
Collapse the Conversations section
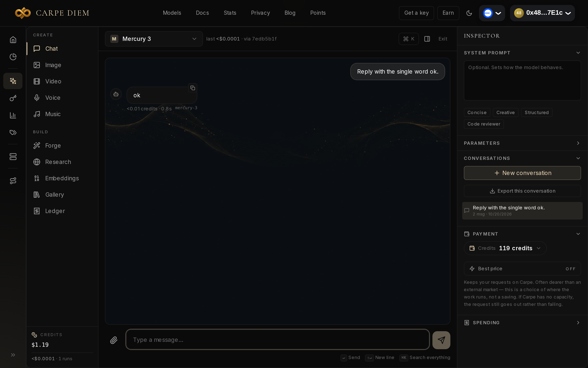click(522, 158)
